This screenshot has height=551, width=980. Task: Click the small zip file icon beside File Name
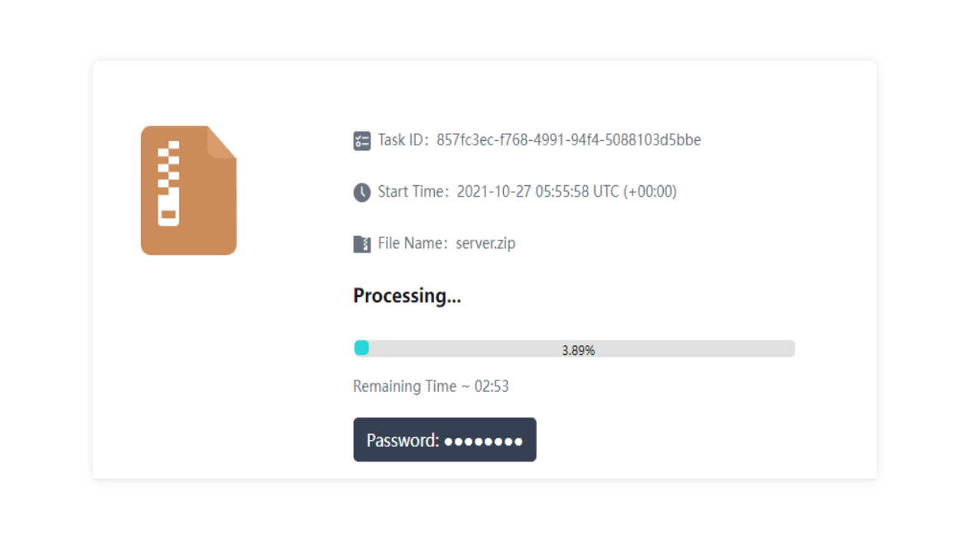[x=362, y=244]
